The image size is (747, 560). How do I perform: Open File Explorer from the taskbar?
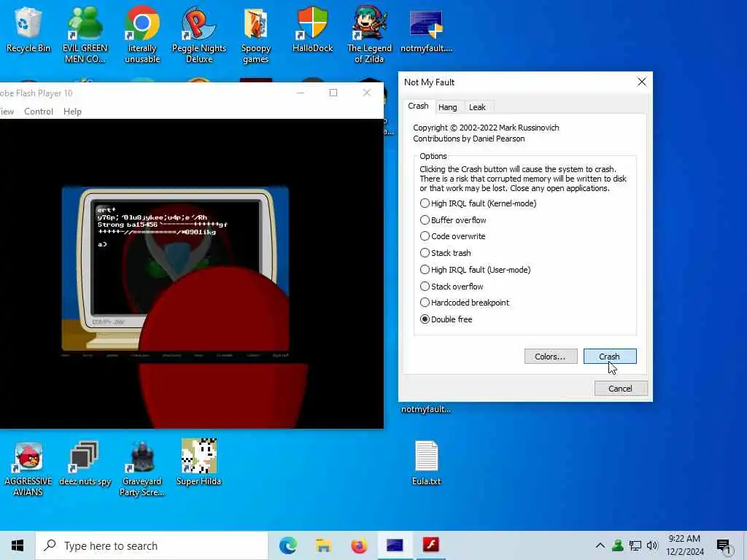(x=323, y=545)
